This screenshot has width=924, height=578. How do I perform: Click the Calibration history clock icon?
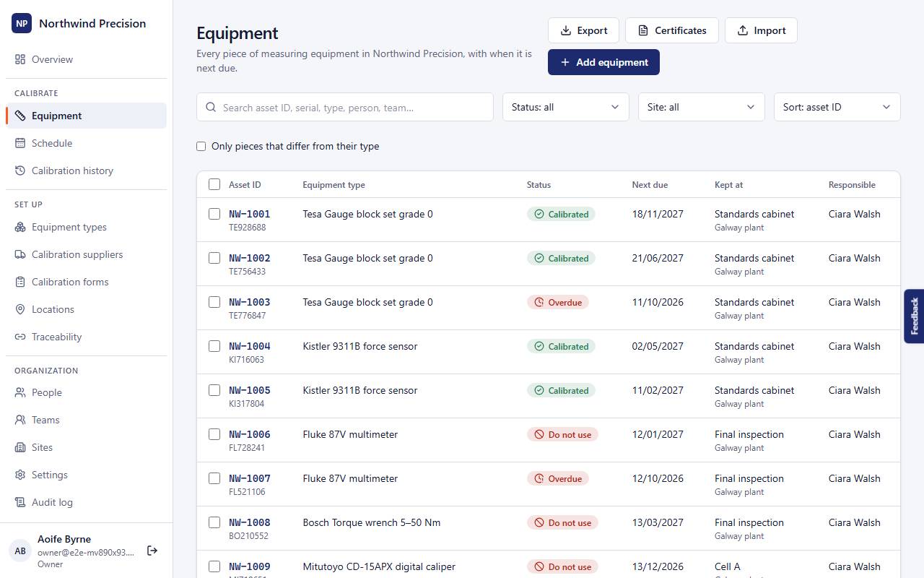20,171
